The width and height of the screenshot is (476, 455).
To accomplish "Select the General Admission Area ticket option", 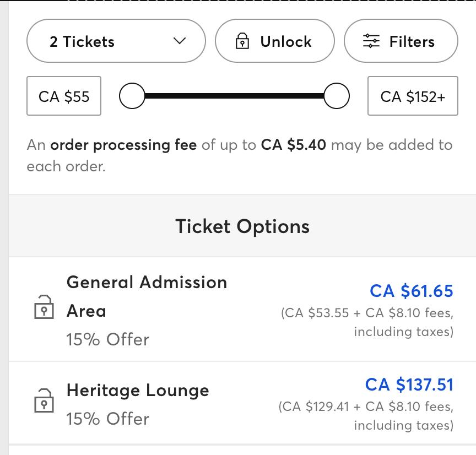I will [x=147, y=296].
